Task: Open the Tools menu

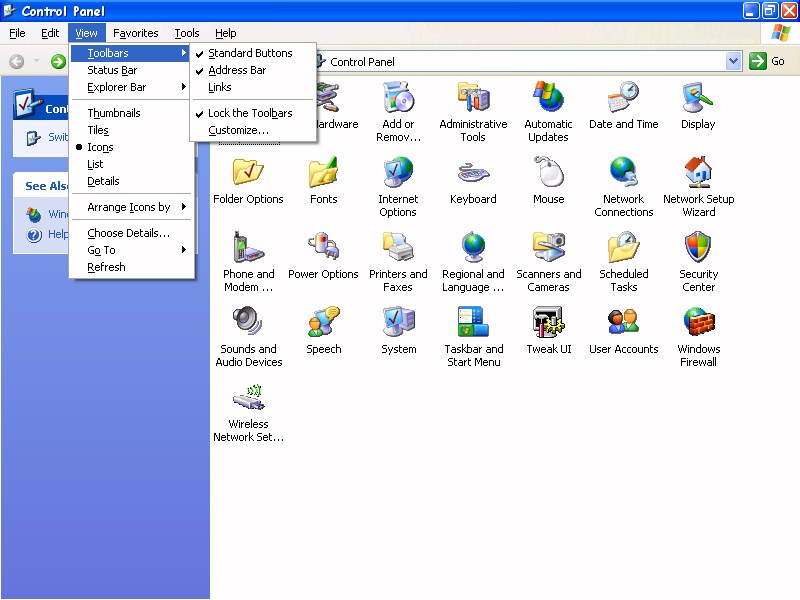Action: [x=187, y=33]
